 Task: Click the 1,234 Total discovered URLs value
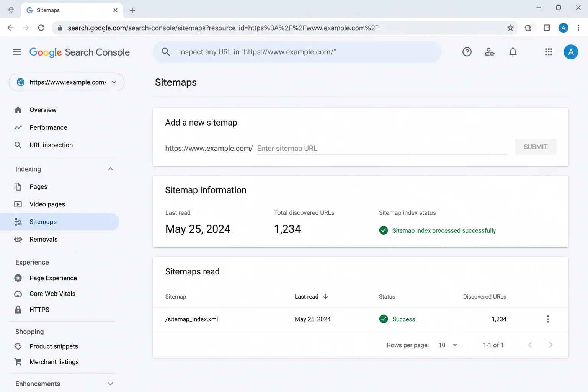[287, 229]
